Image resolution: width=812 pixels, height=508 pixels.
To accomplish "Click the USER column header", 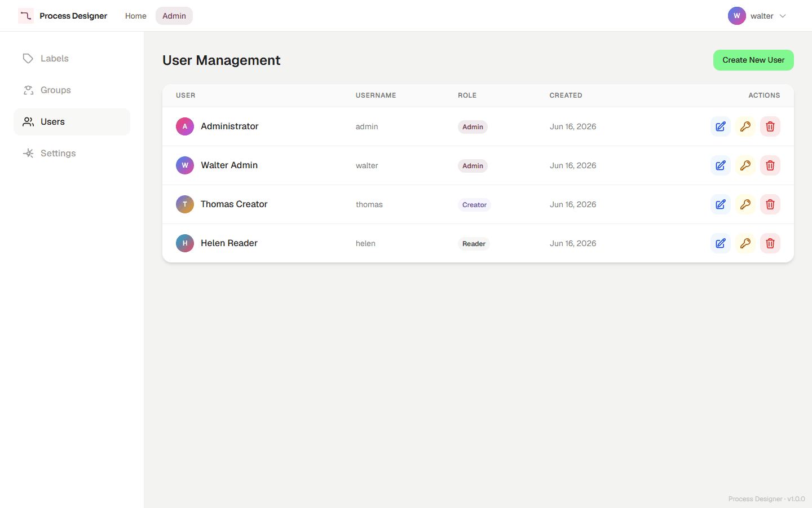I will click(186, 95).
